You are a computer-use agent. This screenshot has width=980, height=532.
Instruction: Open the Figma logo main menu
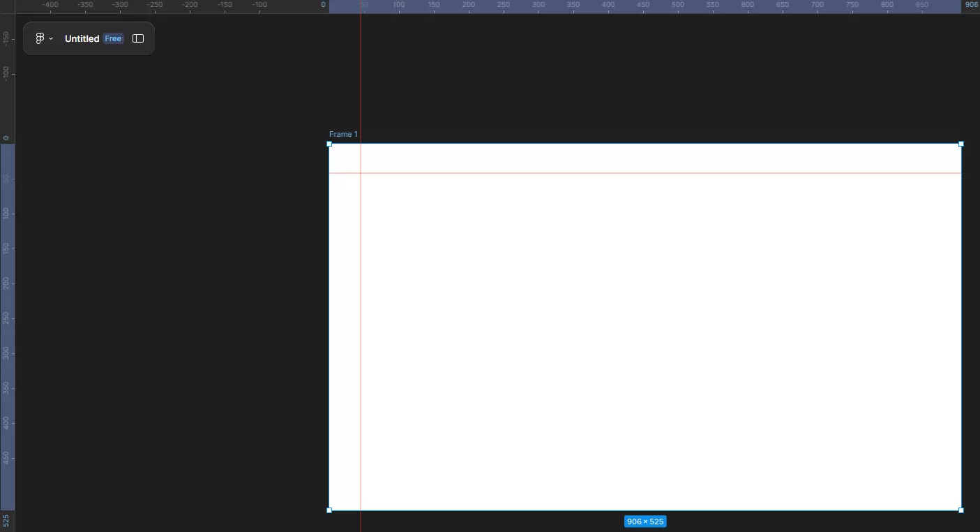click(x=40, y=38)
